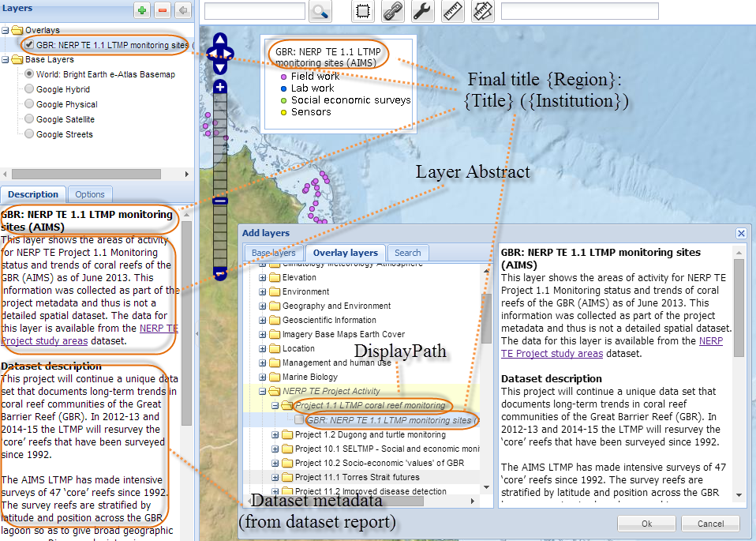Click the Base Layers folder icon
The height and width of the screenshot is (541, 756).
[x=17, y=59]
